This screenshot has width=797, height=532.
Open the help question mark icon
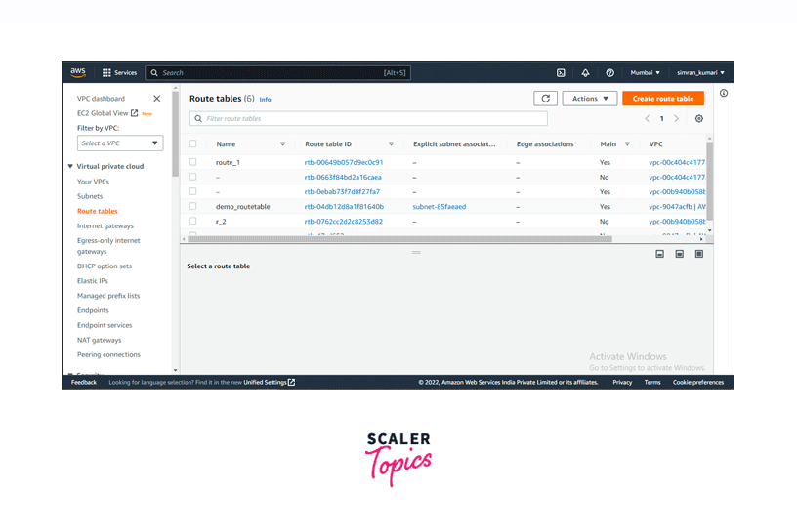tap(609, 72)
